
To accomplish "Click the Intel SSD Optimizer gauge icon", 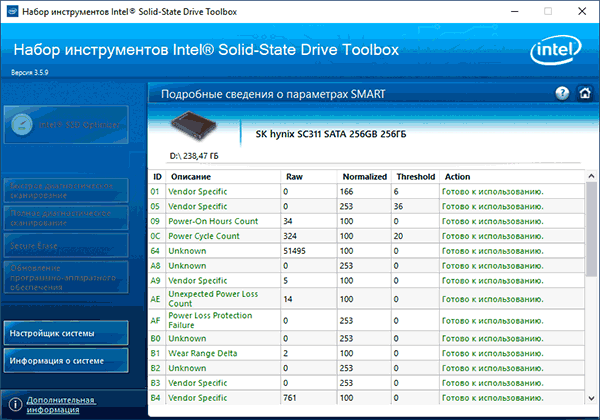I will pyautogui.click(x=22, y=125).
